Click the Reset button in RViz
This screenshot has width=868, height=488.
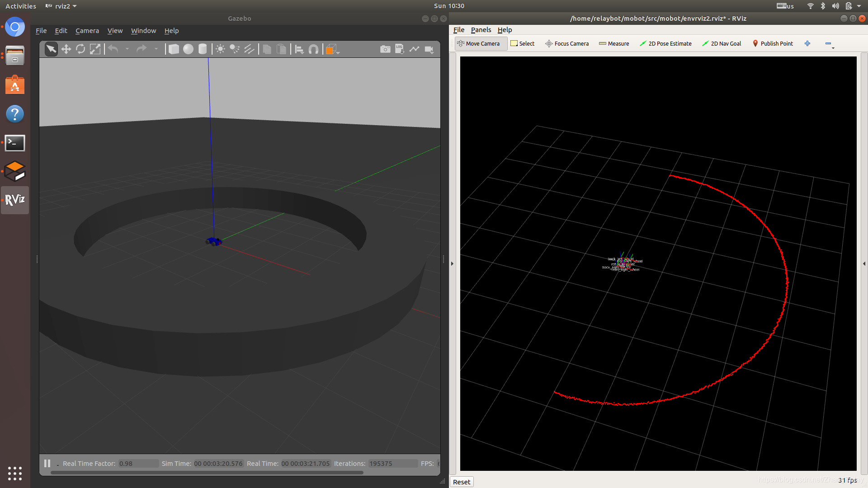point(461,482)
